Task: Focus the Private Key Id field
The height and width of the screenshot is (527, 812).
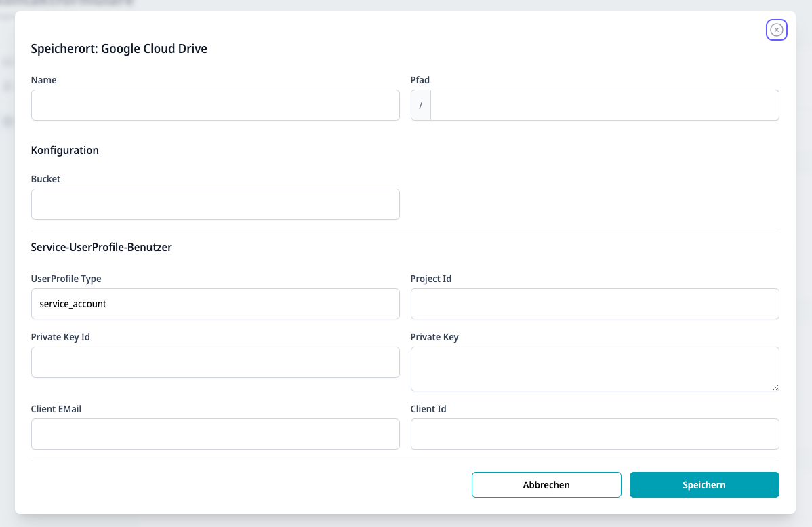Action: [216, 362]
